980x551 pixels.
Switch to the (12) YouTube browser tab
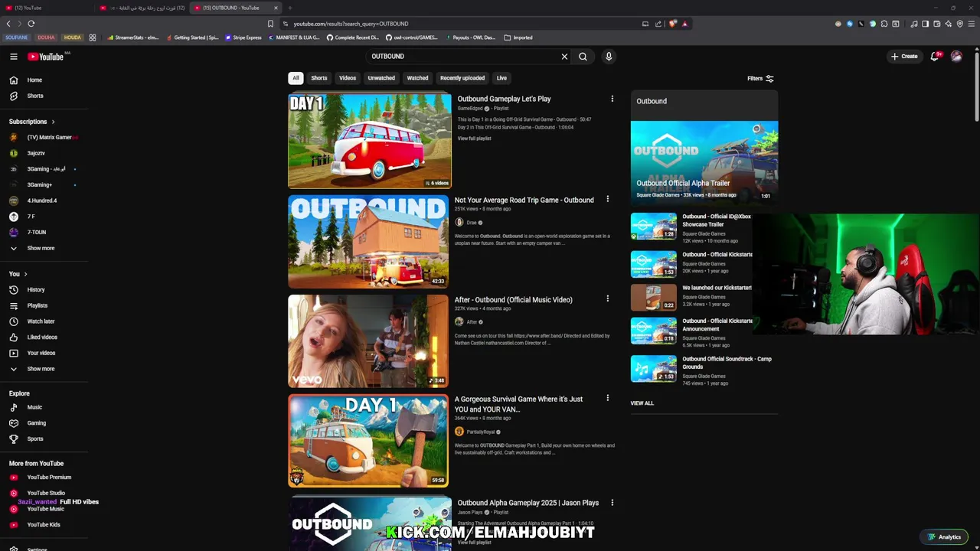tap(46, 8)
